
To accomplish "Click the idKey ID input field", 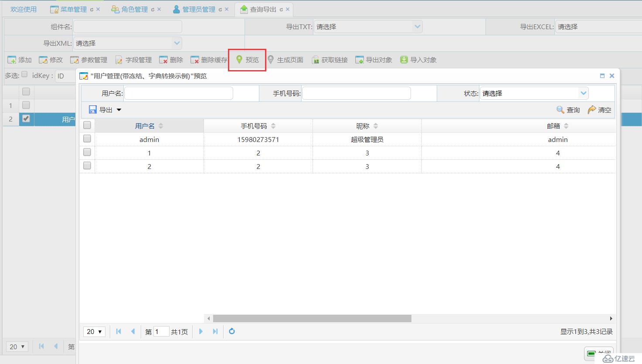I will click(65, 76).
